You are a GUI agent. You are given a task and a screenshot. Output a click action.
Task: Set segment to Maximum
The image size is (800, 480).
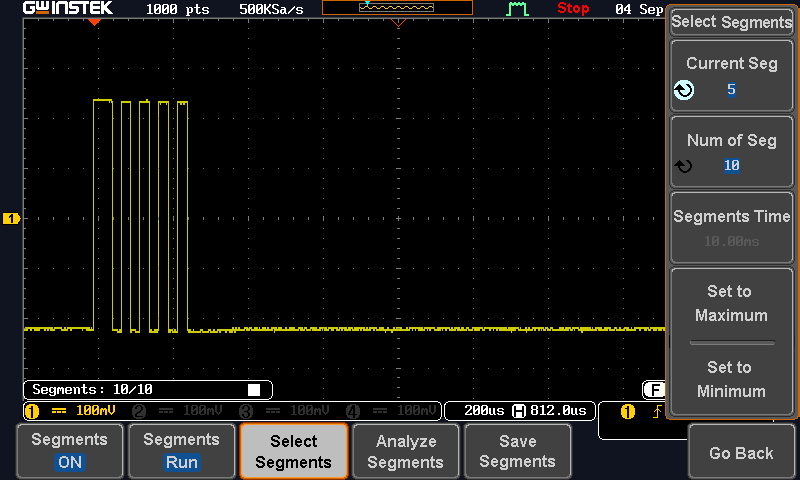[x=730, y=303]
